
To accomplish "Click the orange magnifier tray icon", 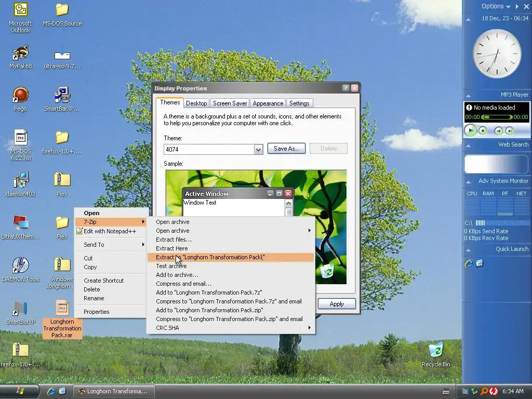I will (x=484, y=391).
